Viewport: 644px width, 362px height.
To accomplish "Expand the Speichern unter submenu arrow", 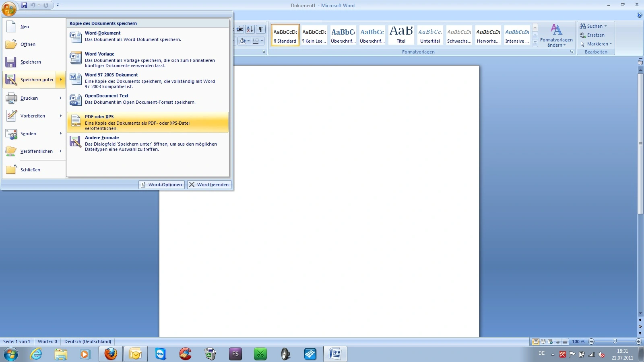I will (61, 80).
